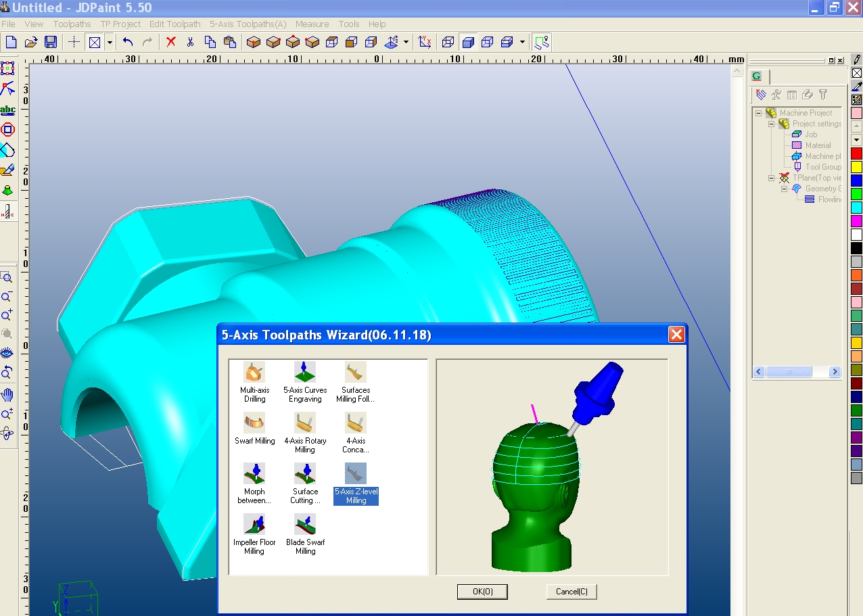Select the wireframe cube display mode
This screenshot has height=616, width=863.
pyautogui.click(x=448, y=42)
